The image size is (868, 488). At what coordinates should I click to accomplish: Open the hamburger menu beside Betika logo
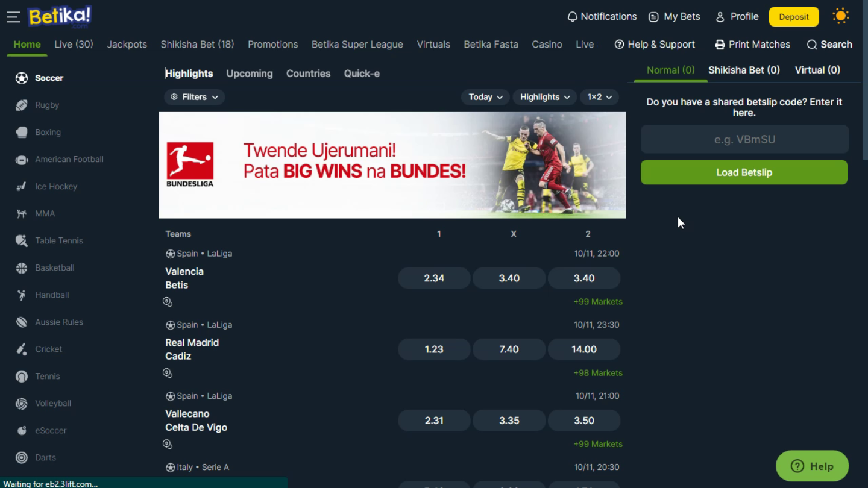(x=13, y=17)
